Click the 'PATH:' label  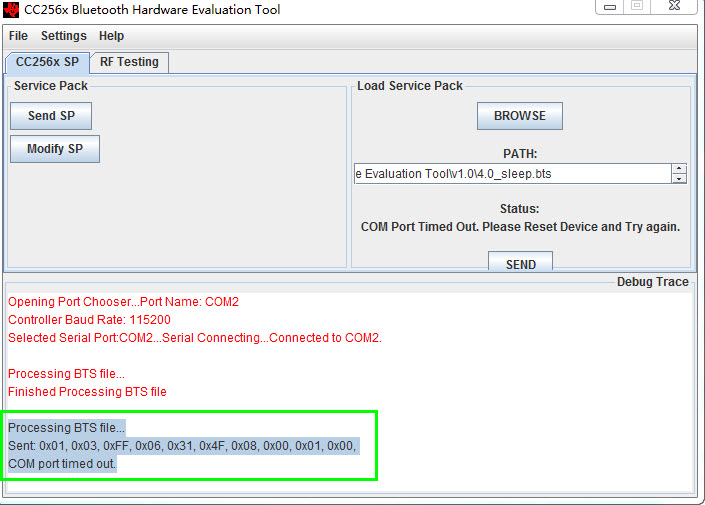click(520, 154)
